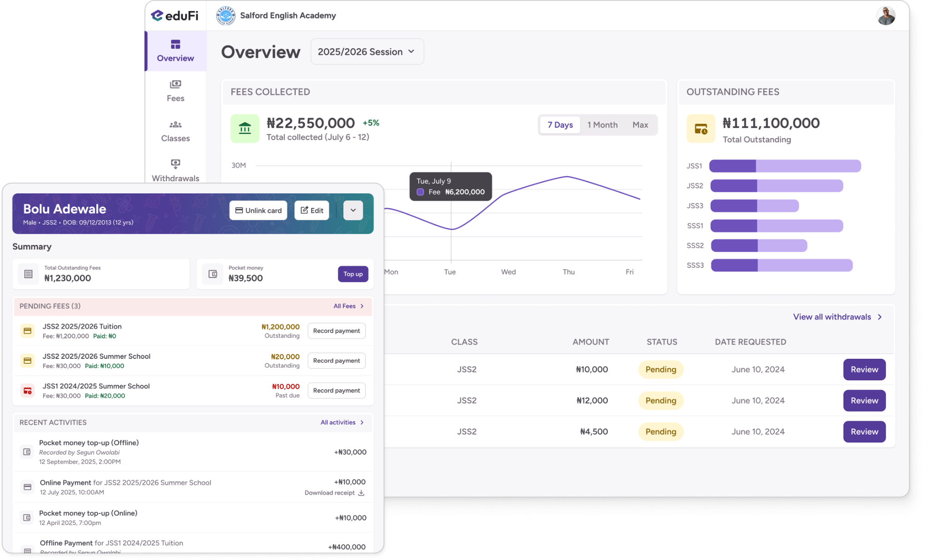Click the Overview grid icon in sidebar
This screenshot has height=560, width=930.
175,44
